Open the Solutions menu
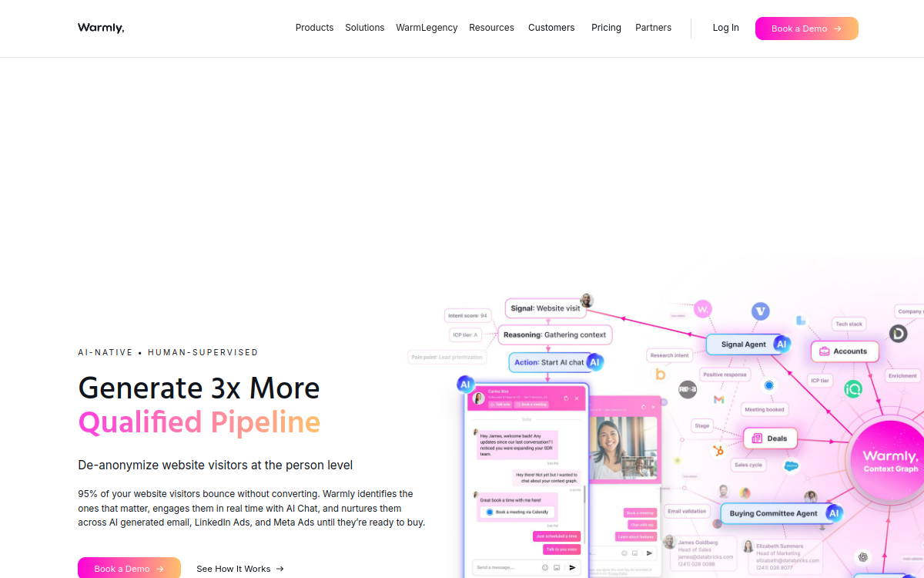This screenshot has width=924, height=578. 364,28
